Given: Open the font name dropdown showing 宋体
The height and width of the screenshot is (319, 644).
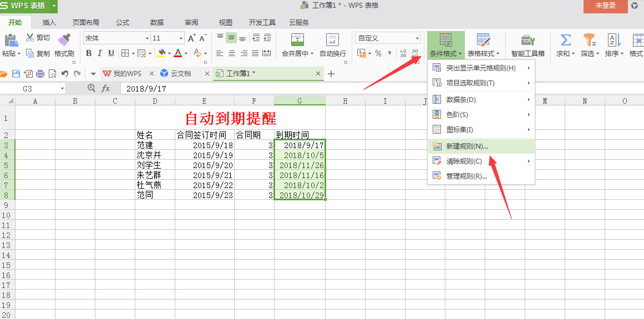Looking at the screenshot, I should click(x=148, y=39).
